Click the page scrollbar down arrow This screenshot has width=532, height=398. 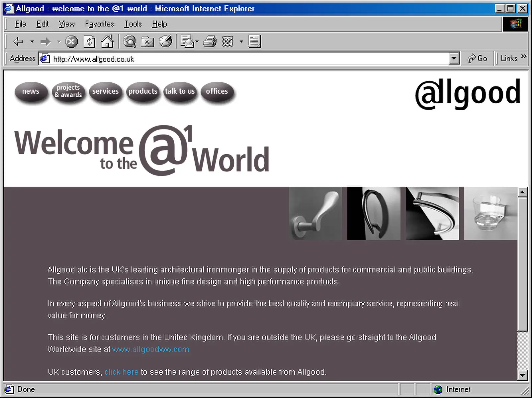(522, 375)
